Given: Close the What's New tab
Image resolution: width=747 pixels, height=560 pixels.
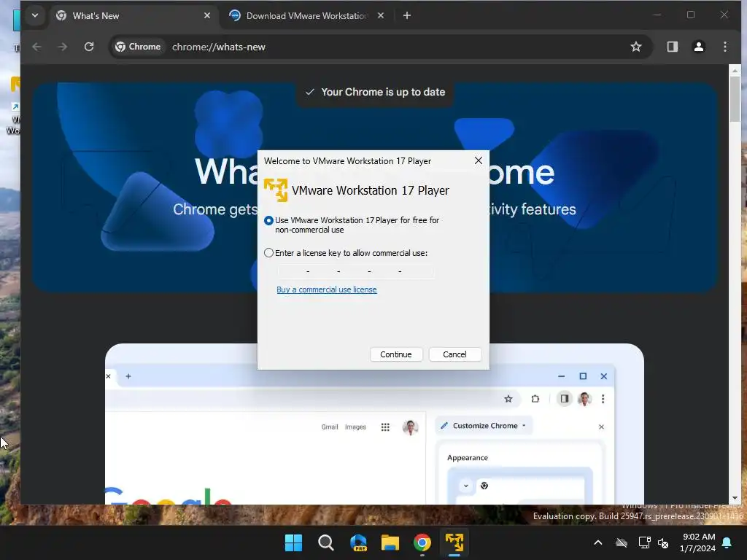Looking at the screenshot, I should click(x=206, y=16).
